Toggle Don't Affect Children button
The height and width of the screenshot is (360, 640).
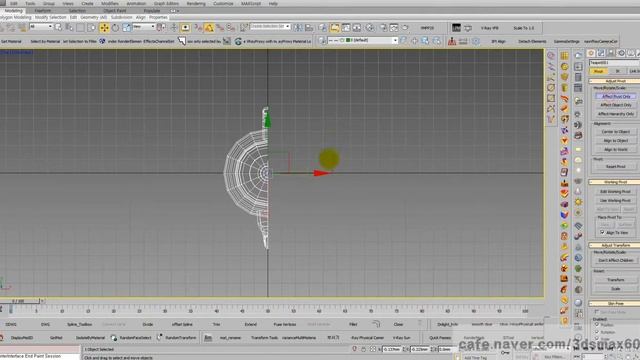tap(616, 260)
